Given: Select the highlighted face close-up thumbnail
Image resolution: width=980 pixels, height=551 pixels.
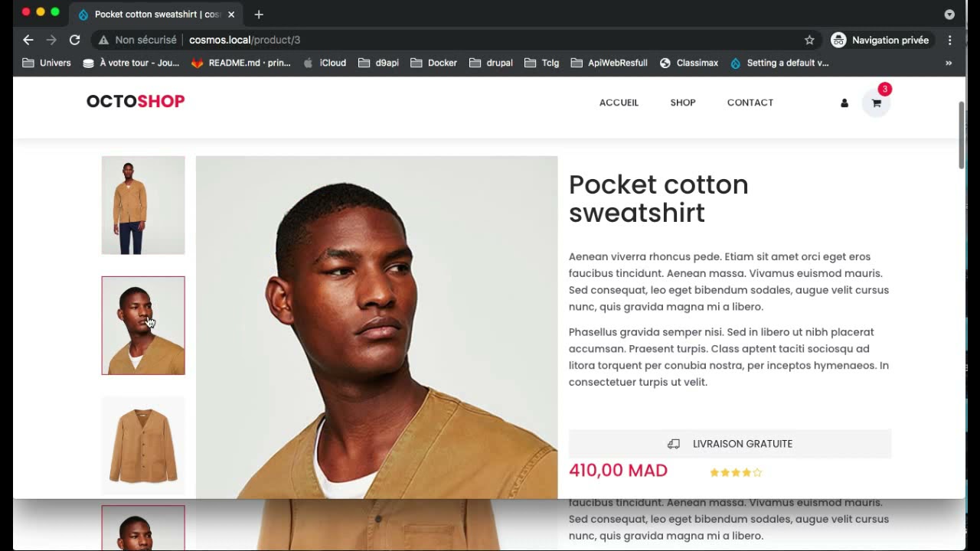Looking at the screenshot, I should [x=143, y=325].
